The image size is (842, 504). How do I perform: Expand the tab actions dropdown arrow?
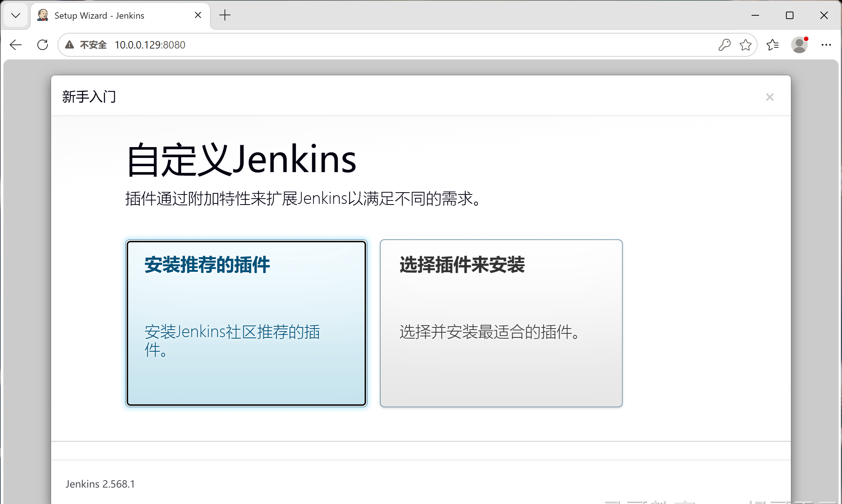click(x=16, y=15)
